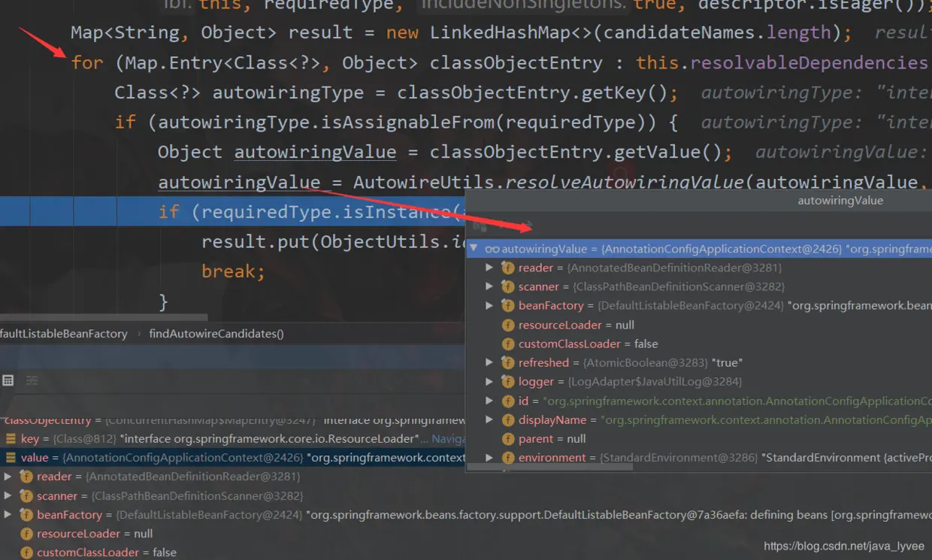Click field icon of displayName row
Image resolution: width=932 pixels, height=560 pixels.
(x=508, y=419)
